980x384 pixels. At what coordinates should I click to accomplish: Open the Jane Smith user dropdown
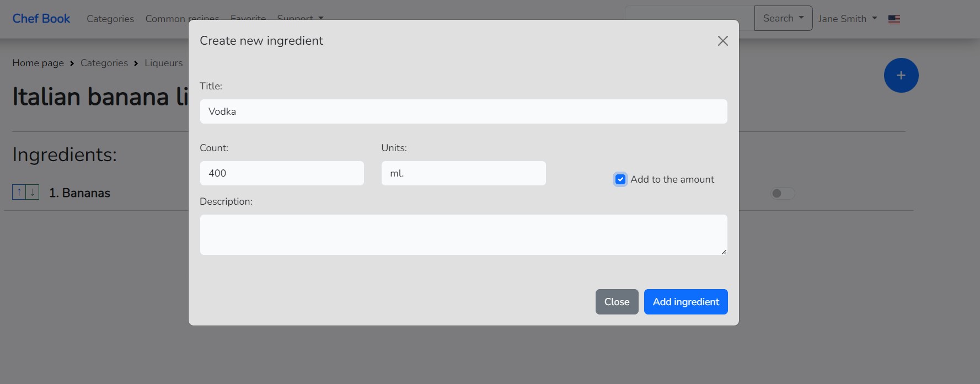tap(847, 19)
